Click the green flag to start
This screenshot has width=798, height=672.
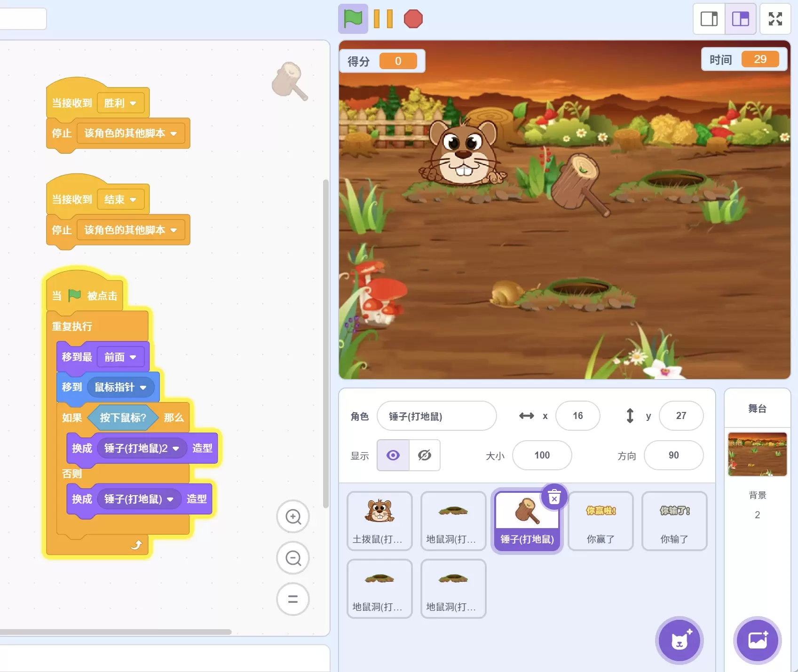coord(353,19)
